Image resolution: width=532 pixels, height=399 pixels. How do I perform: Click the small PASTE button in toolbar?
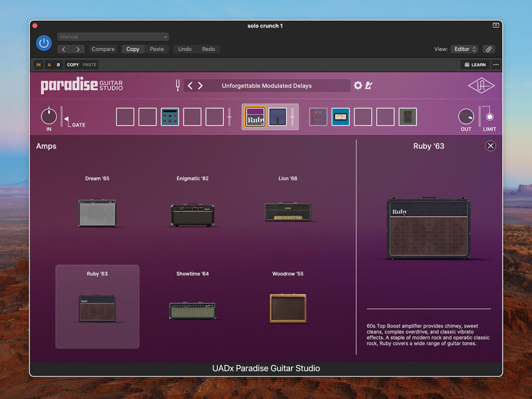click(x=89, y=65)
